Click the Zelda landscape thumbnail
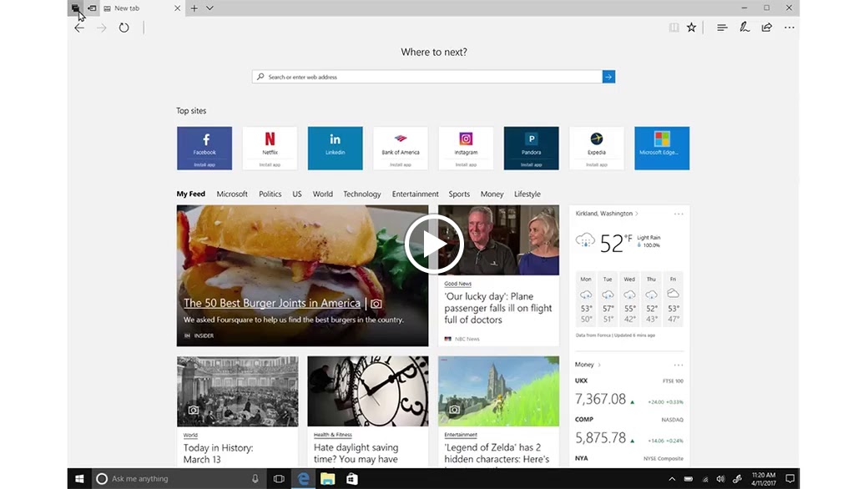The height and width of the screenshot is (489, 868). click(499, 391)
